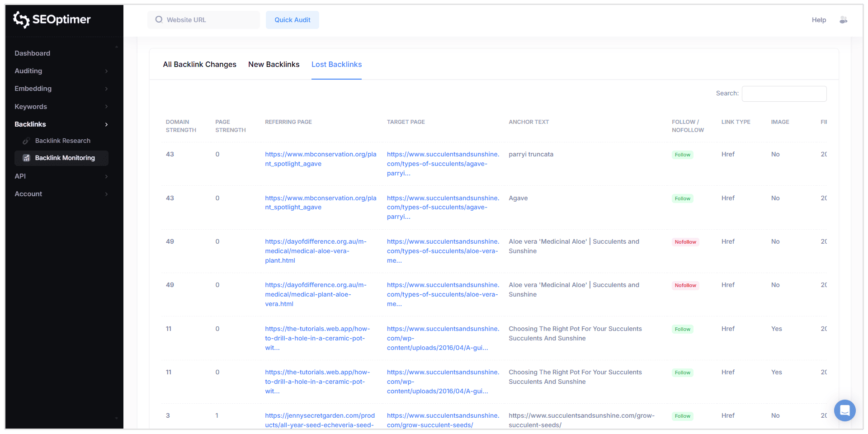Click the magnifier icon in Website URL field
This screenshot has width=868, height=434.
click(159, 19)
